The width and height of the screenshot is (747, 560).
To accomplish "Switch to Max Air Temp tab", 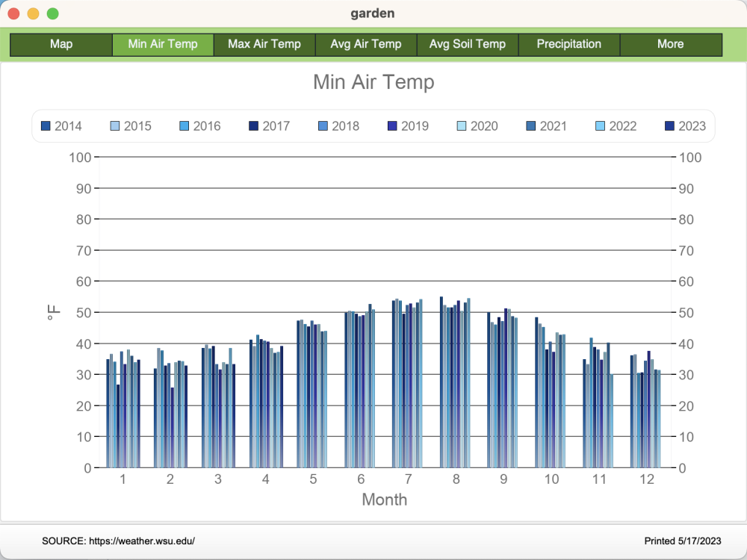I will pos(264,45).
